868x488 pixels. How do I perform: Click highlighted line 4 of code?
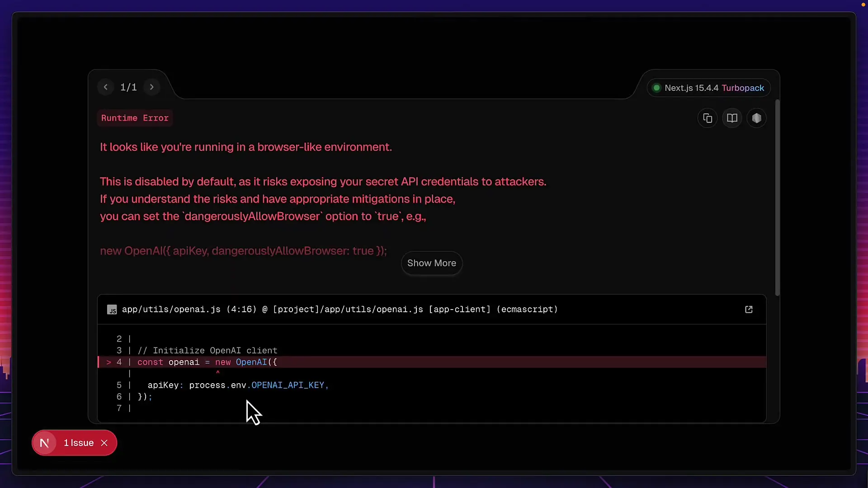432,362
